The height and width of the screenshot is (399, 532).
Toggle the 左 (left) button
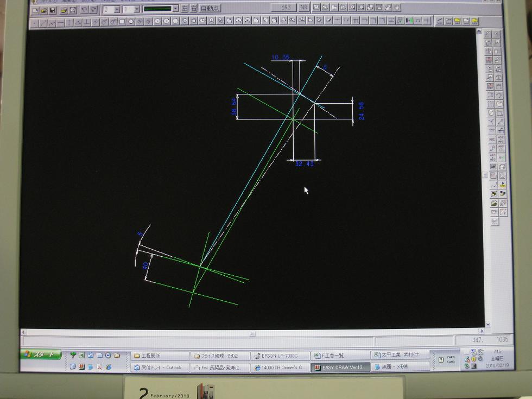(x=185, y=9)
